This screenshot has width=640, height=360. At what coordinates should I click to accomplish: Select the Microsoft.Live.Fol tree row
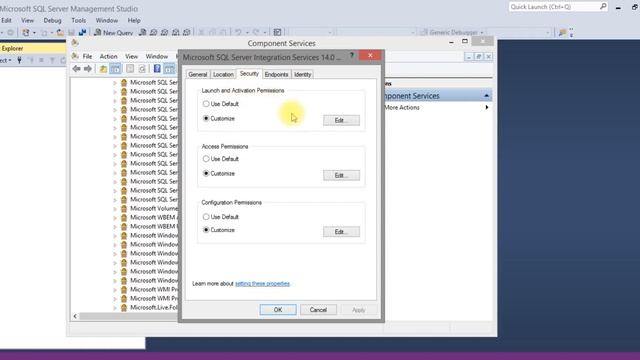coord(149,307)
